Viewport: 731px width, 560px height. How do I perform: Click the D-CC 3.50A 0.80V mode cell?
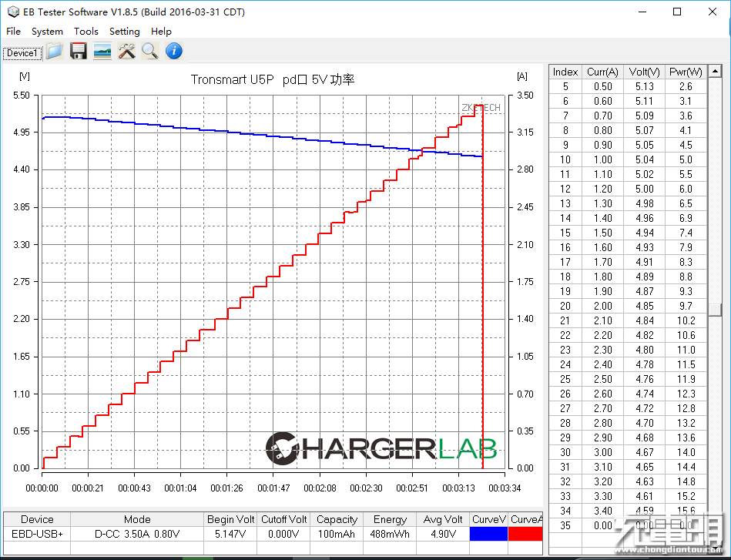137,534
